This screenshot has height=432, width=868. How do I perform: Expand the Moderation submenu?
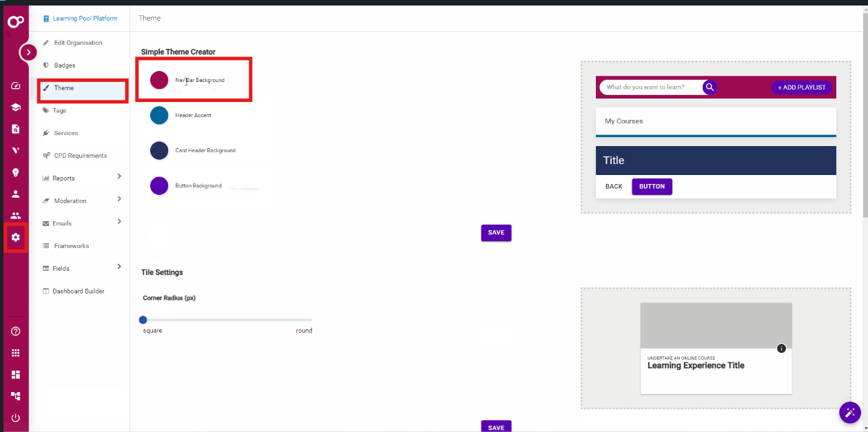119,200
